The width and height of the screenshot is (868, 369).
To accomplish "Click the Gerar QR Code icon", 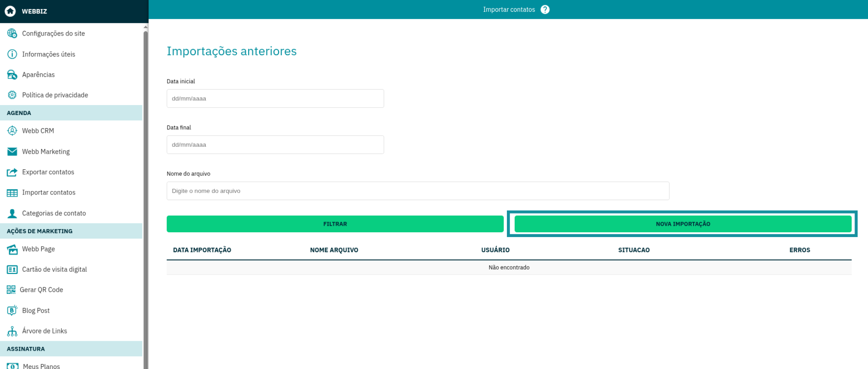I will click(x=11, y=290).
